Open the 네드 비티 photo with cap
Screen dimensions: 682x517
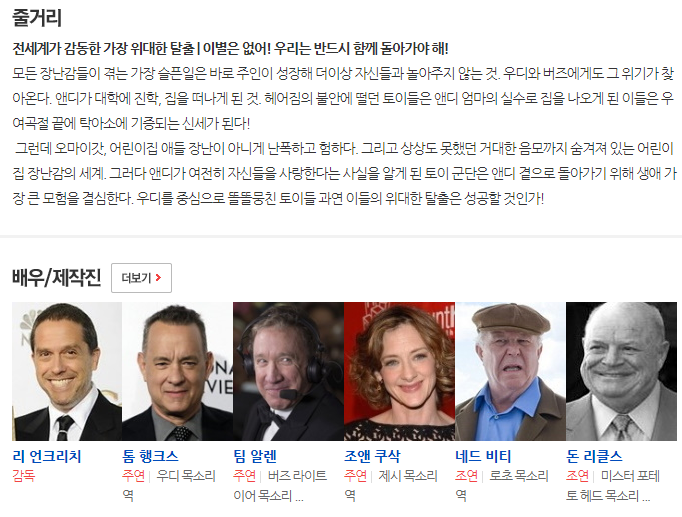pyautogui.click(x=510, y=372)
